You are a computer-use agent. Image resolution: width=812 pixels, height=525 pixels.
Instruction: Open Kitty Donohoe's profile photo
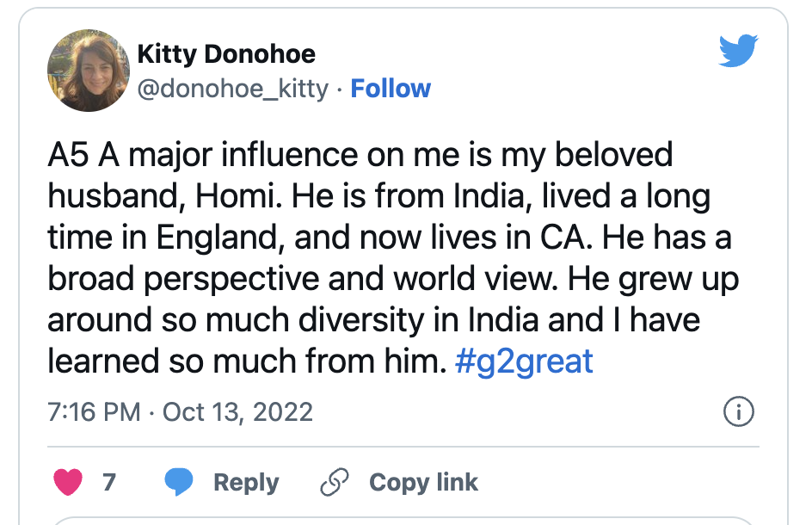click(88, 71)
